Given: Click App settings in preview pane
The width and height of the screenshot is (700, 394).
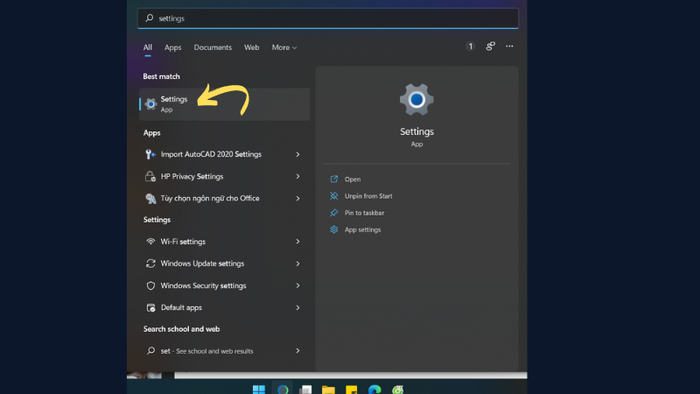Looking at the screenshot, I should point(362,230).
